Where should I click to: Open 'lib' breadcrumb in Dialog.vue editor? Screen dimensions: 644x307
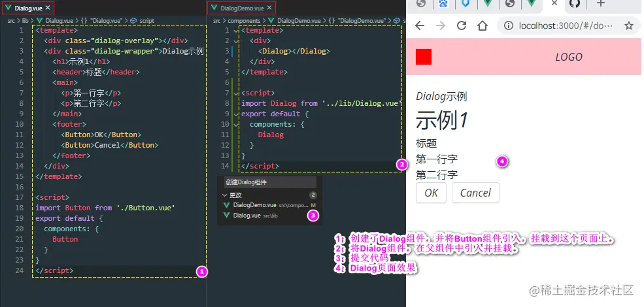25,20
